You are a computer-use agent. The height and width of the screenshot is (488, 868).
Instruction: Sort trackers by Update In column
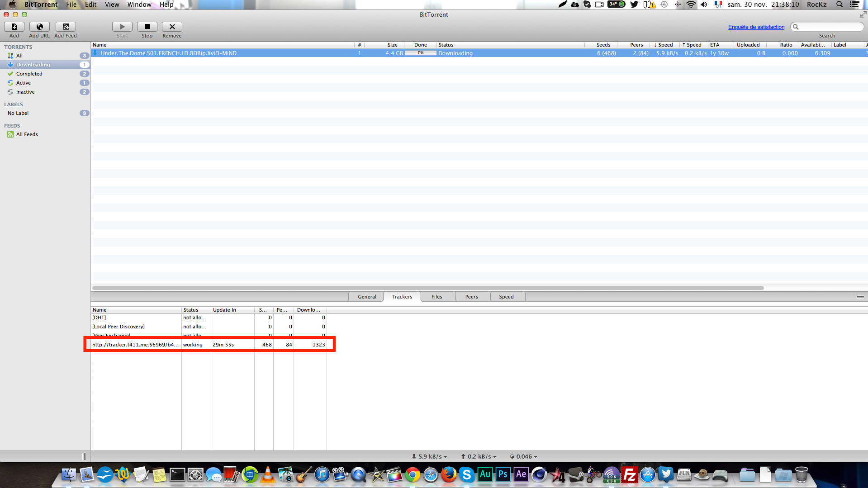232,310
